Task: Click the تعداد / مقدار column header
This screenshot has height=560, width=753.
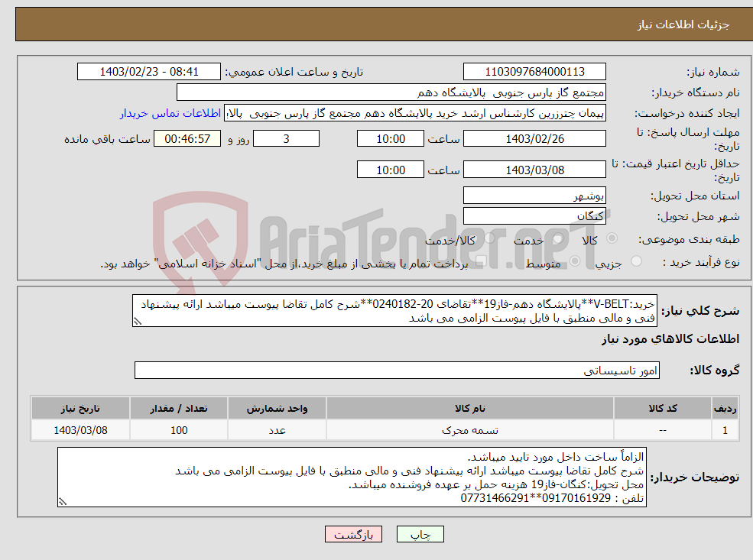Action: point(179,409)
